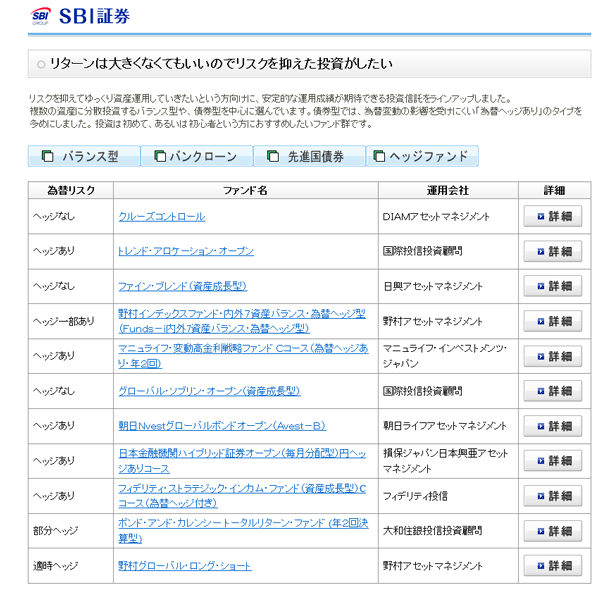The height and width of the screenshot is (596, 610).
Task: Click 詳細 button for グローバル・ソブリン row
Action: coord(553,391)
